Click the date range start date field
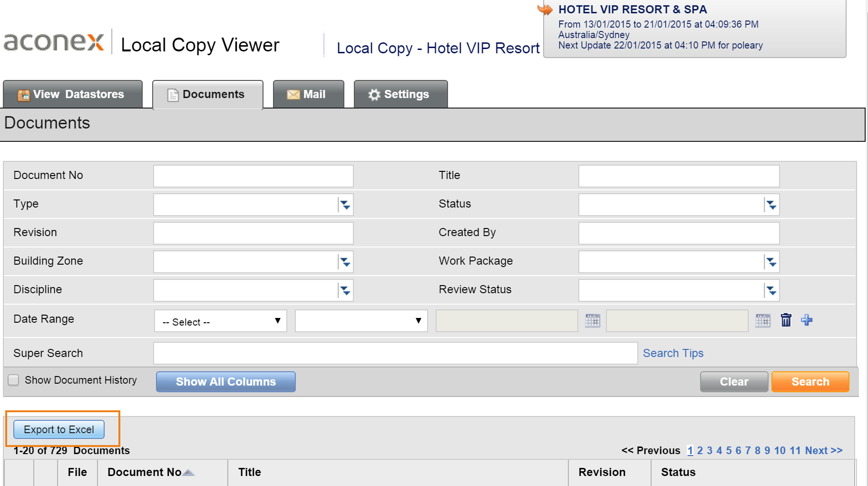 [507, 321]
